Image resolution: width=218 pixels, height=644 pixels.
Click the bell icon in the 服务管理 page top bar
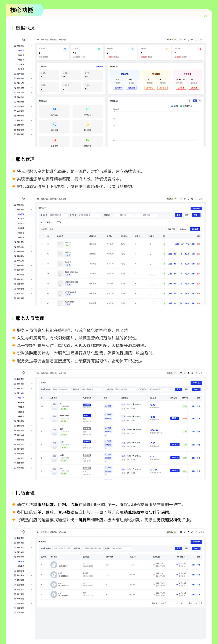tap(188, 199)
